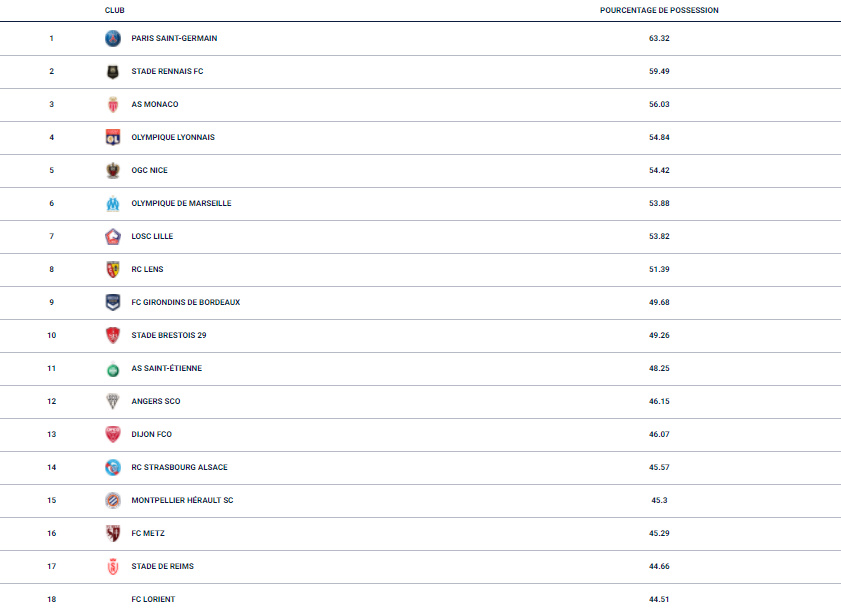The image size is (841, 611).
Task: Click the LOSC Lille crest icon
Action: (x=113, y=236)
